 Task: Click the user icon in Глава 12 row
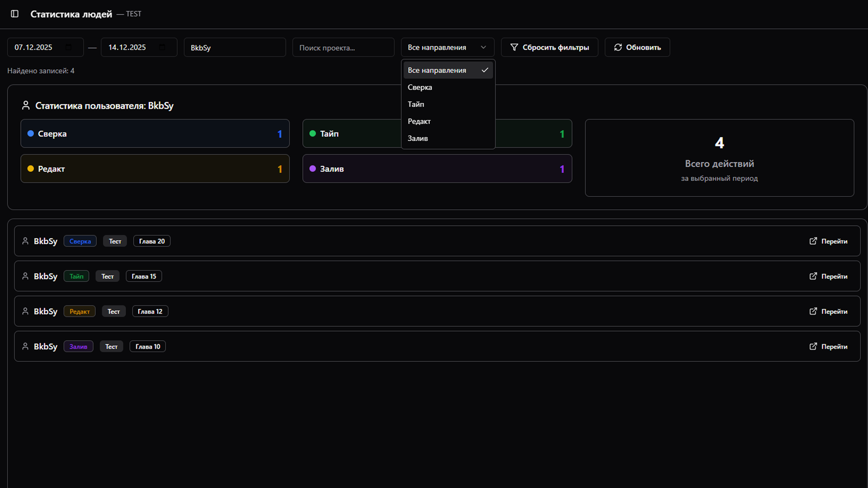coord(25,311)
